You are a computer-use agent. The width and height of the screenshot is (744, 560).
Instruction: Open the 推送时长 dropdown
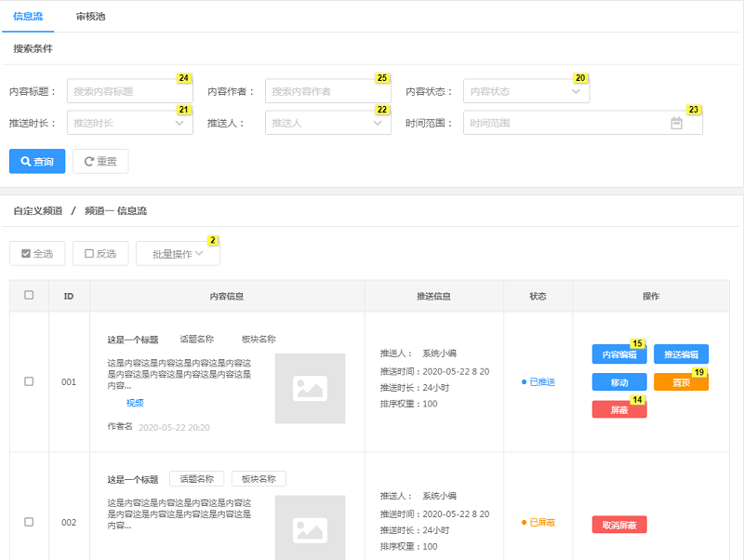[129, 123]
